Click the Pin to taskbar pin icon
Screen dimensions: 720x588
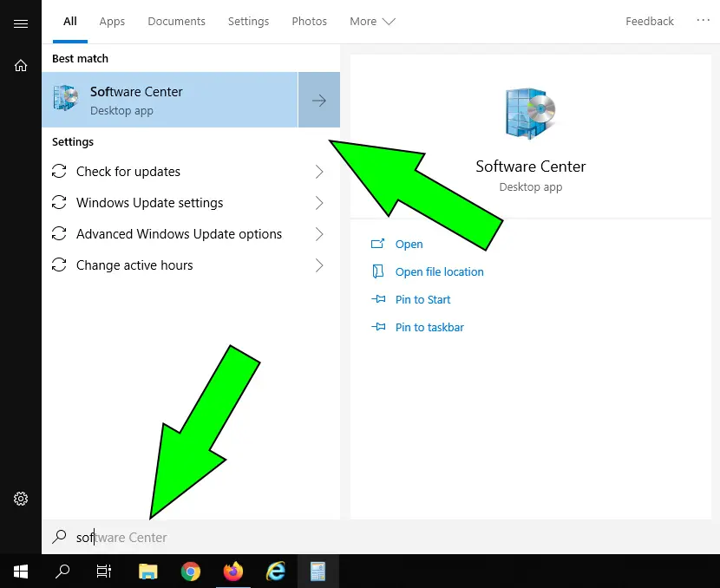coord(378,327)
